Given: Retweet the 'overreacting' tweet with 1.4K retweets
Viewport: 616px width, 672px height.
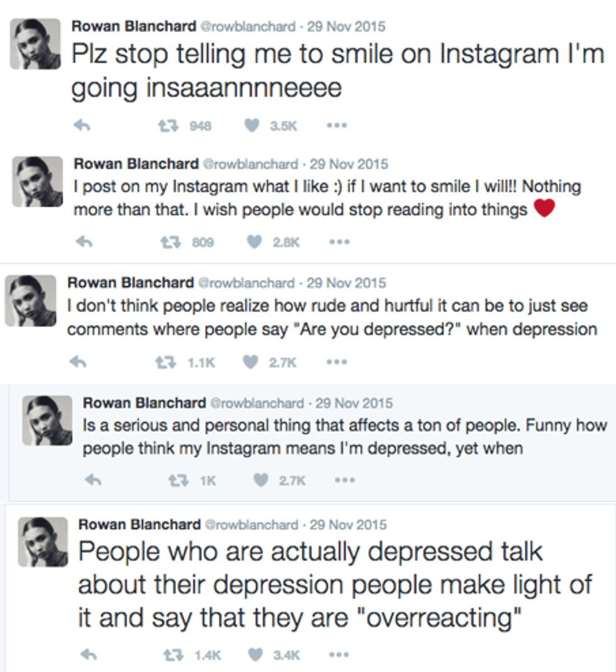Looking at the screenshot, I should coord(172,655).
